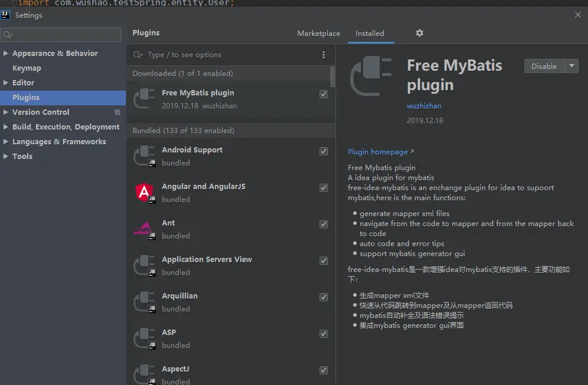Switch to the Marketplace tab
The image size is (588, 385).
[319, 34]
